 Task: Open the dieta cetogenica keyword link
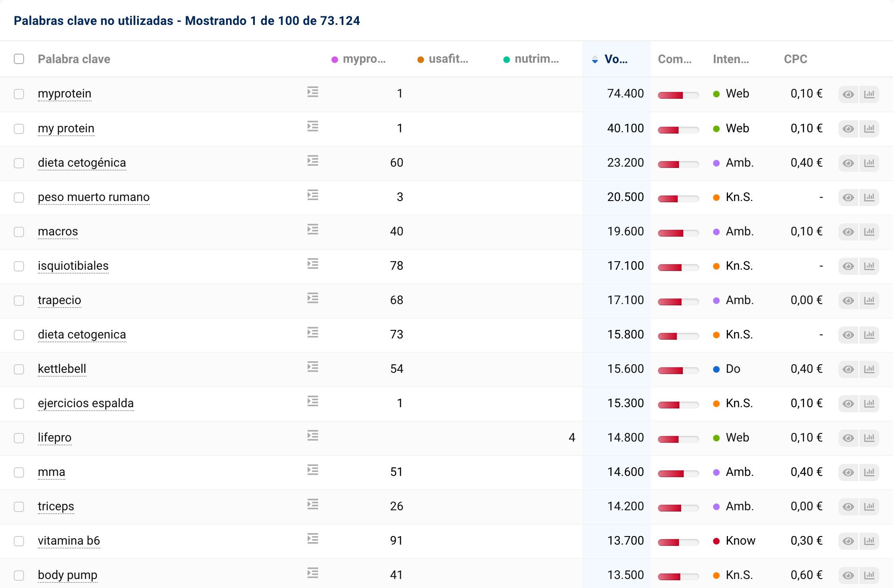[82, 335]
